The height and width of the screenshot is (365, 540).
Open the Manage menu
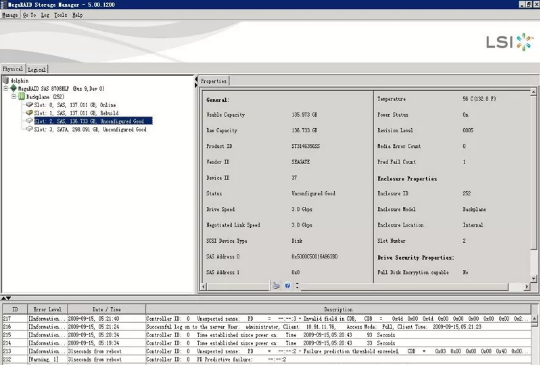(10, 15)
